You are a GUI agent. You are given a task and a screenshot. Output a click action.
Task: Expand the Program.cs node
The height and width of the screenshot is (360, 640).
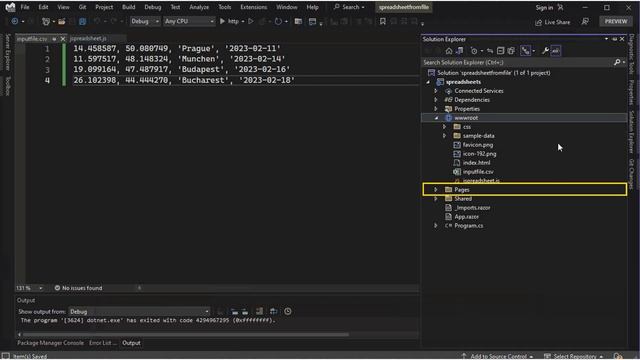(x=436, y=225)
